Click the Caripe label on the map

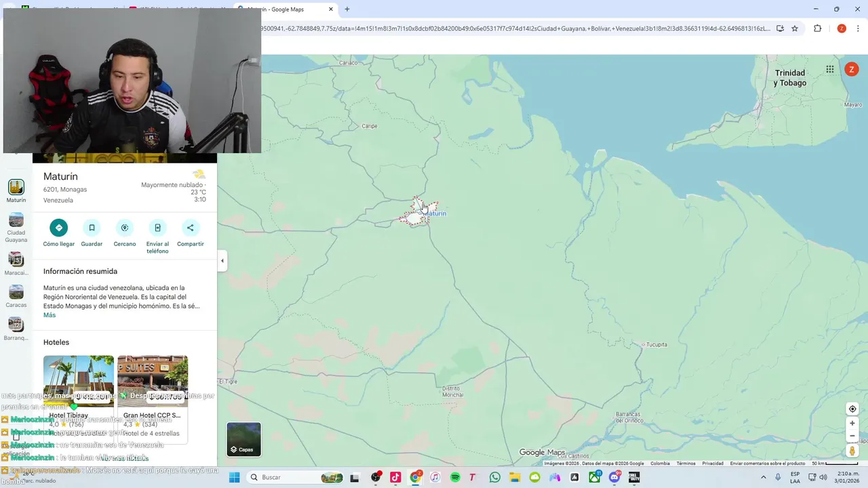tap(370, 126)
